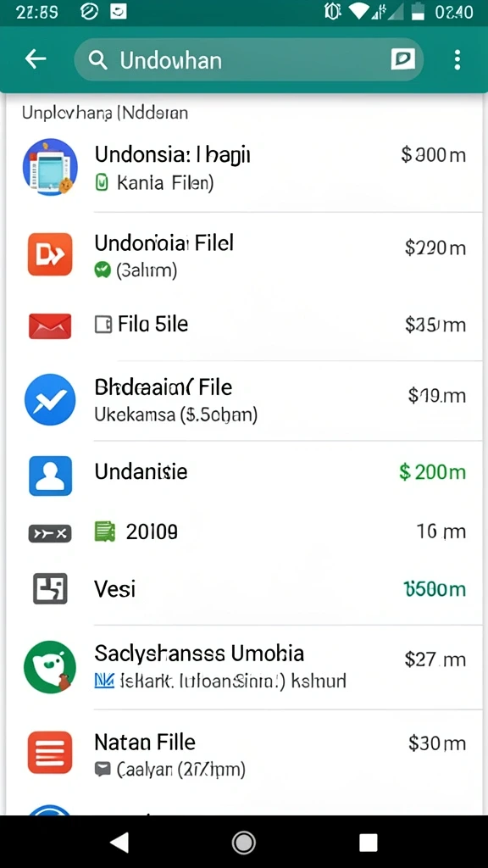Open the Undonsia list entry

click(244, 168)
